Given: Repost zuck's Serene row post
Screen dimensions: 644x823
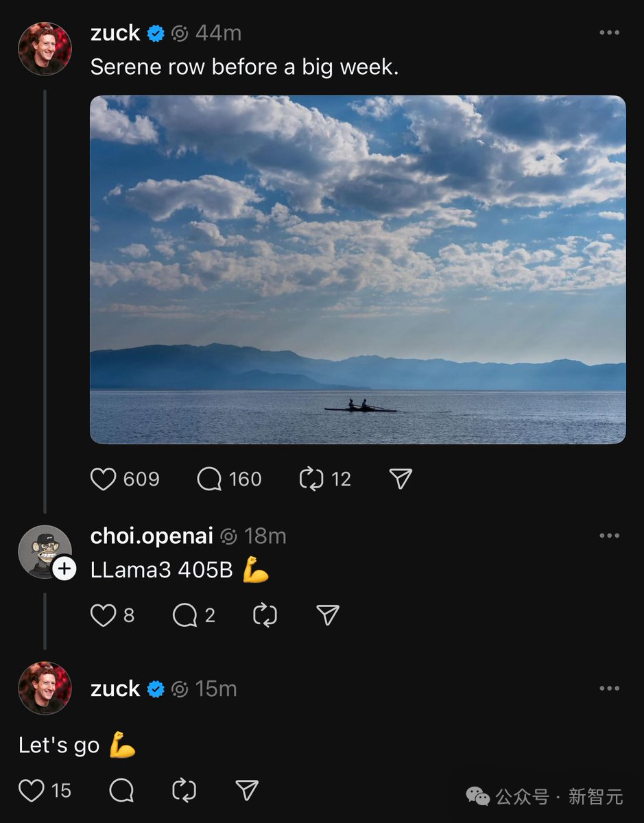Looking at the screenshot, I should coord(311,479).
